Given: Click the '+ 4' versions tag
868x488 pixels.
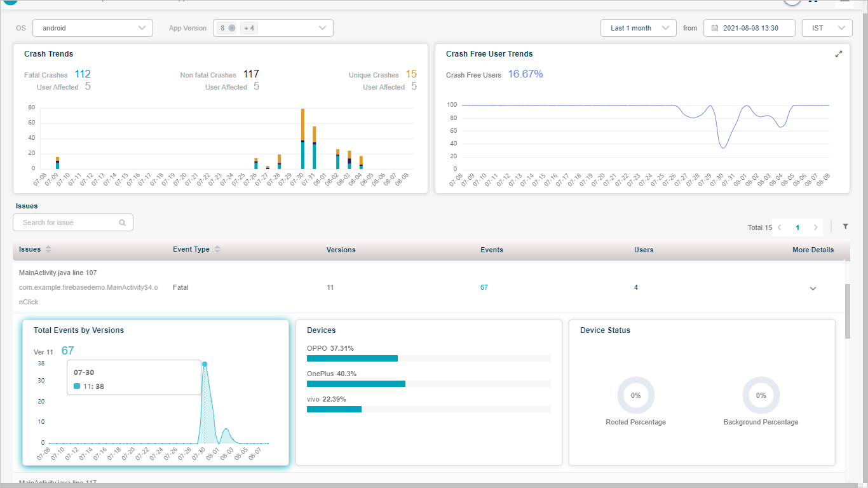Looking at the screenshot, I should [248, 28].
